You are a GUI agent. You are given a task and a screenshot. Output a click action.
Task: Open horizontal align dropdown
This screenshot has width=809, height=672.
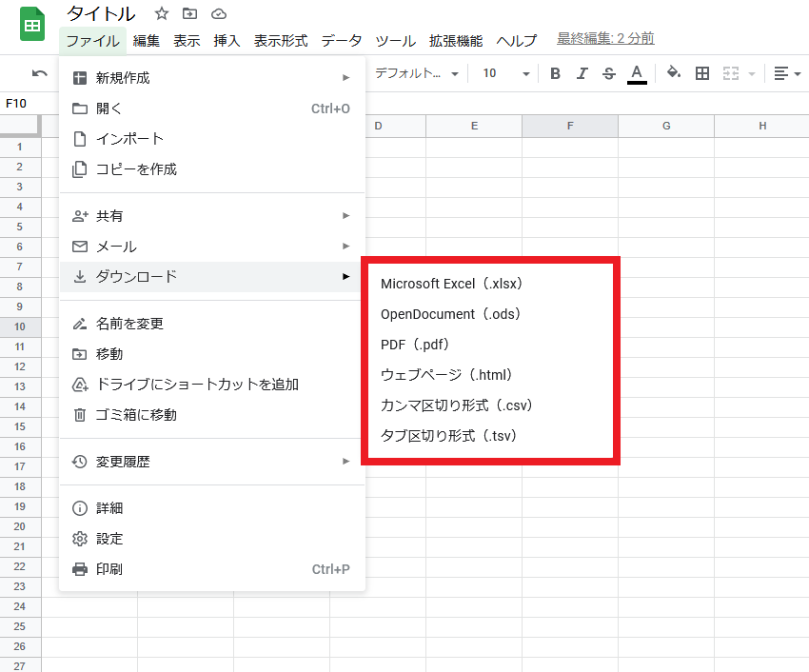[x=787, y=74]
